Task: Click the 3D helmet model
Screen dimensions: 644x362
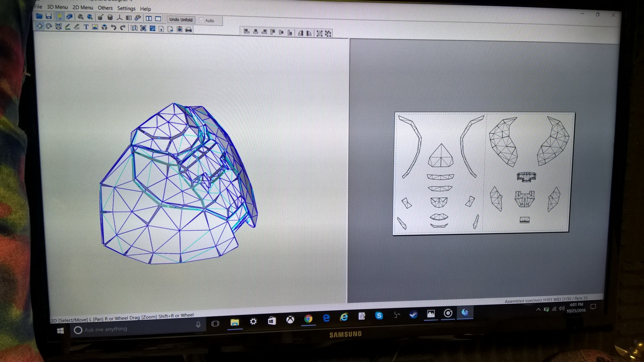Action: click(x=179, y=184)
